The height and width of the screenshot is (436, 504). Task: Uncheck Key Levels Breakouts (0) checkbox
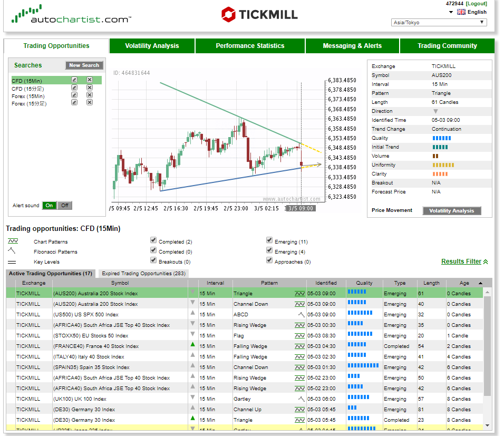153,260
